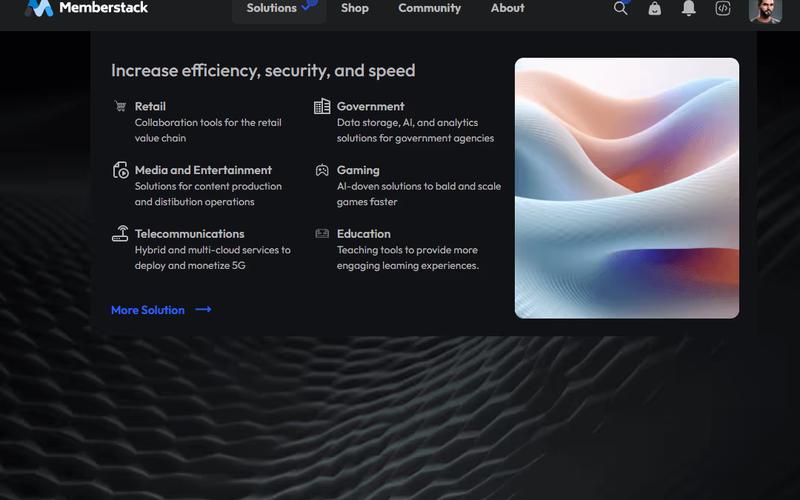
Task: Open the search magnifier icon
Action: [x=620, y=8]
